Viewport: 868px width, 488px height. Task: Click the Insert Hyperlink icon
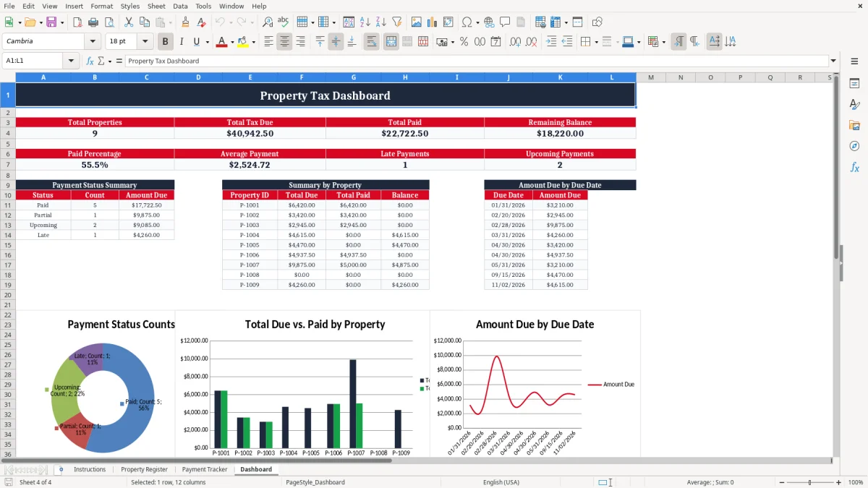pos(489,22)
